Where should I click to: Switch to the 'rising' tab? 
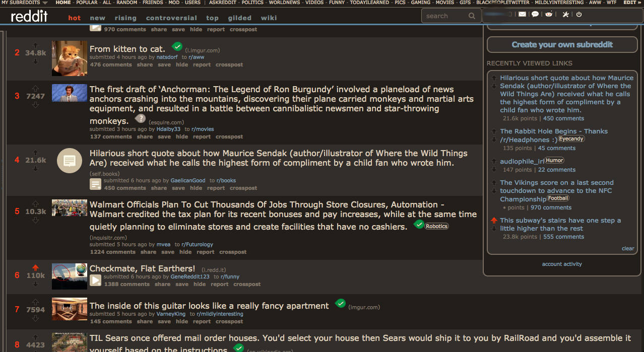click(x=125, y=18)
